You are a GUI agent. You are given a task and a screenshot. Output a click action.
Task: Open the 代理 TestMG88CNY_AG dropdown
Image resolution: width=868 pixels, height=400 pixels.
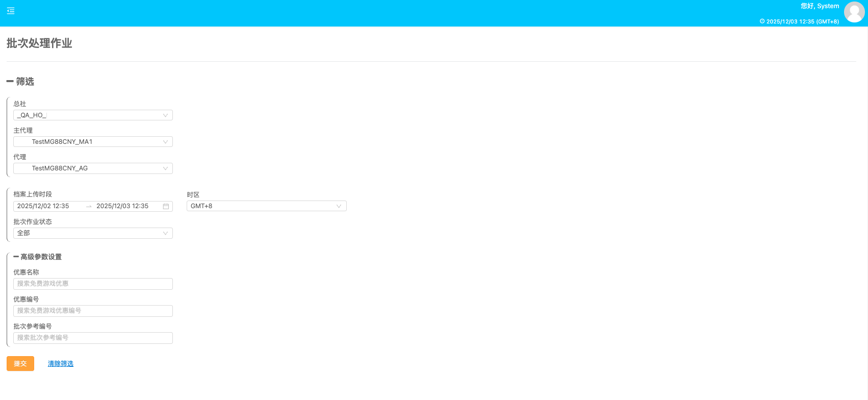(x=93, y=168)
